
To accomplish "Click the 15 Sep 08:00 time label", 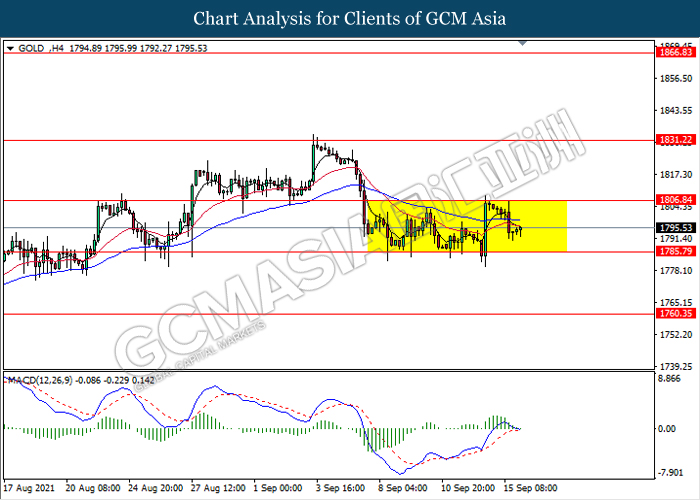I will [x=530, y=488].
